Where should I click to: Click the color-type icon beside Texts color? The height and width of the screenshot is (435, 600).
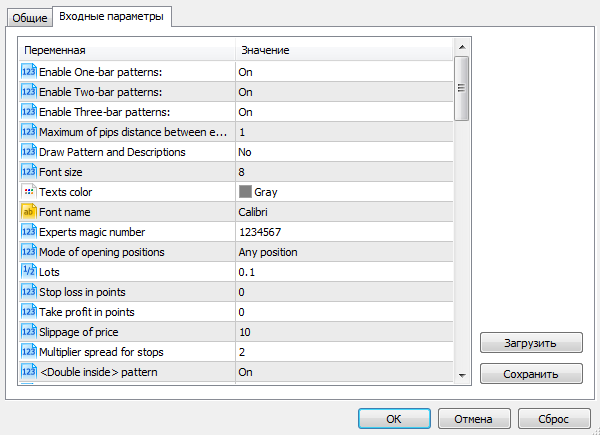pyautogui.click(x=28, y=192)
